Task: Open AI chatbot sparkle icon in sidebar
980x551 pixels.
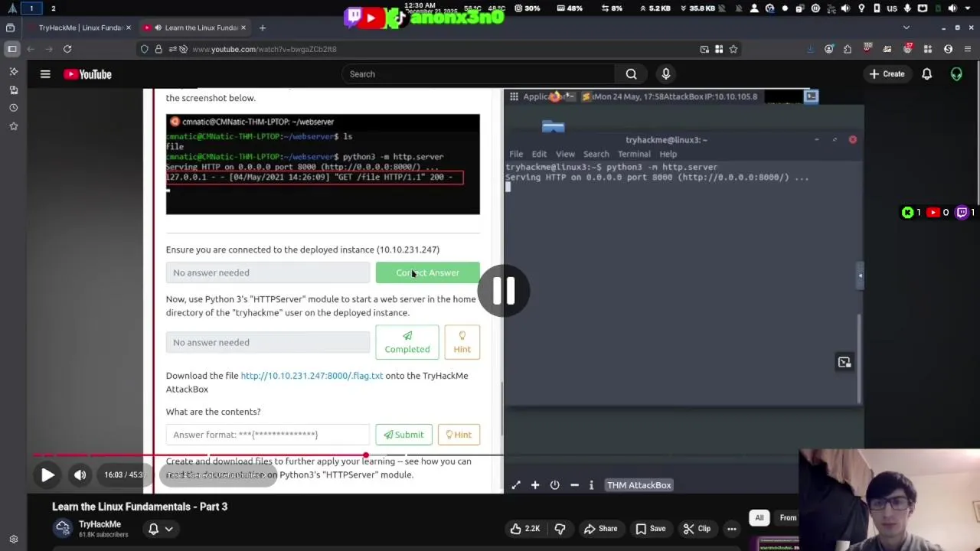Action: click(x=13, y=71)
